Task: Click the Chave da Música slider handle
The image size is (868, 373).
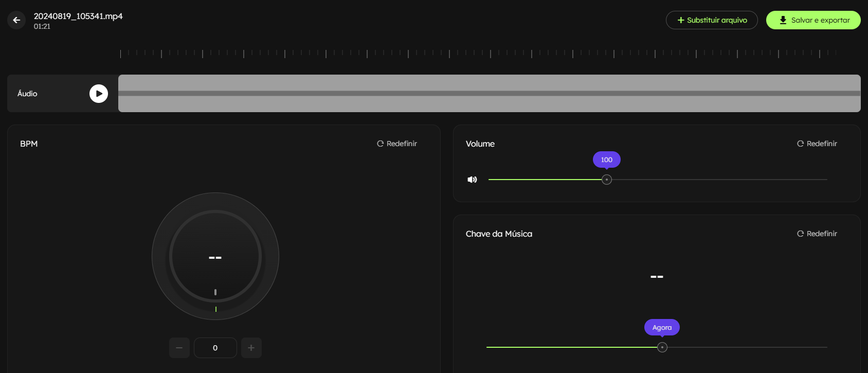Action: click(662, 347)
